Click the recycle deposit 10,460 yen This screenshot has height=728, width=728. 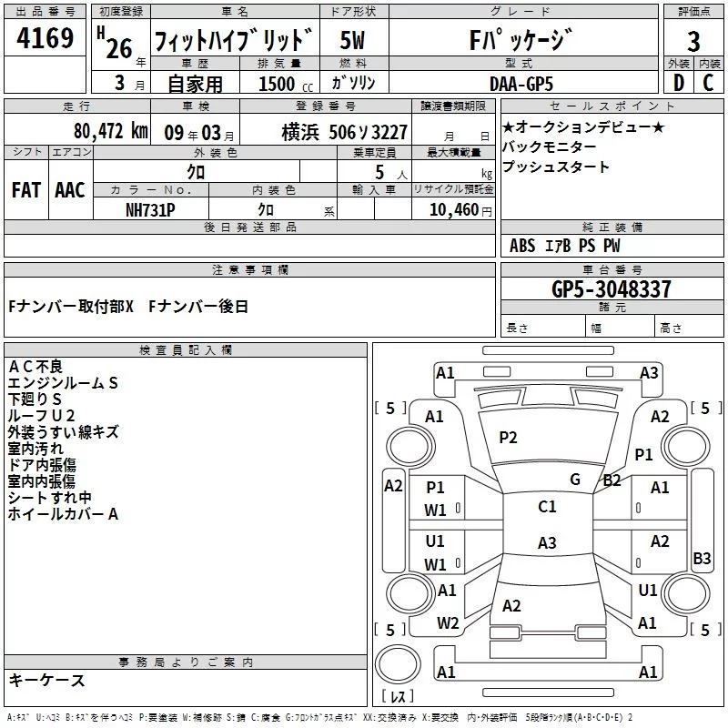click(460, 210)
